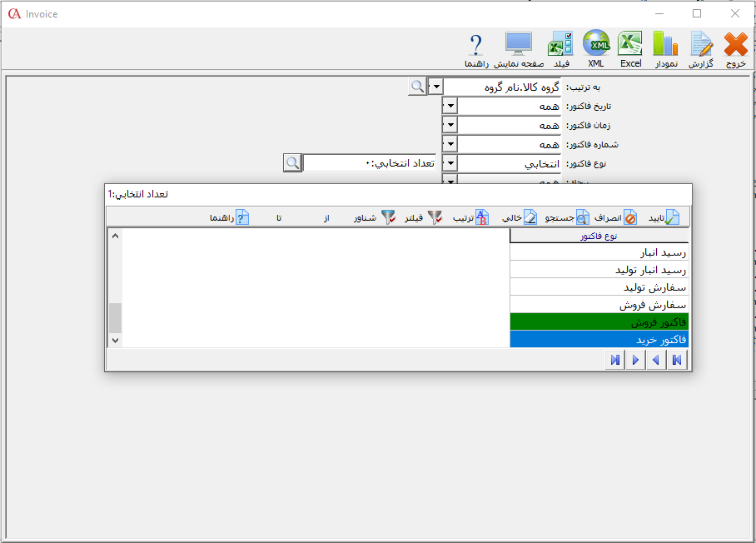Select the سفارش فروش list row

599,305
